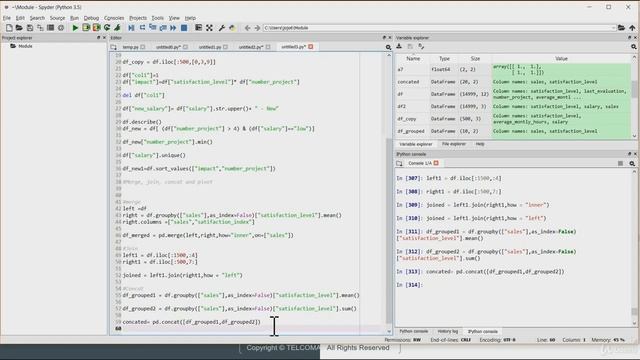
Task: Open working directory path dropdown
Action: [x=613, y=28]
